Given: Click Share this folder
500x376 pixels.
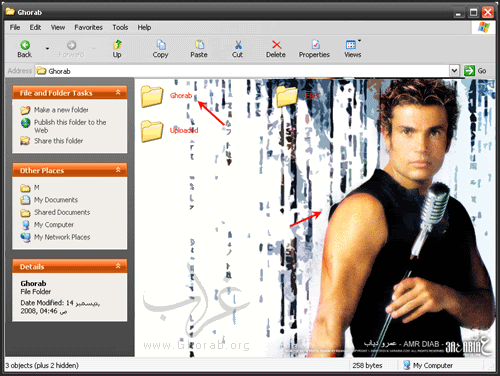Looking at the screenshot, I should click(59, 141).
